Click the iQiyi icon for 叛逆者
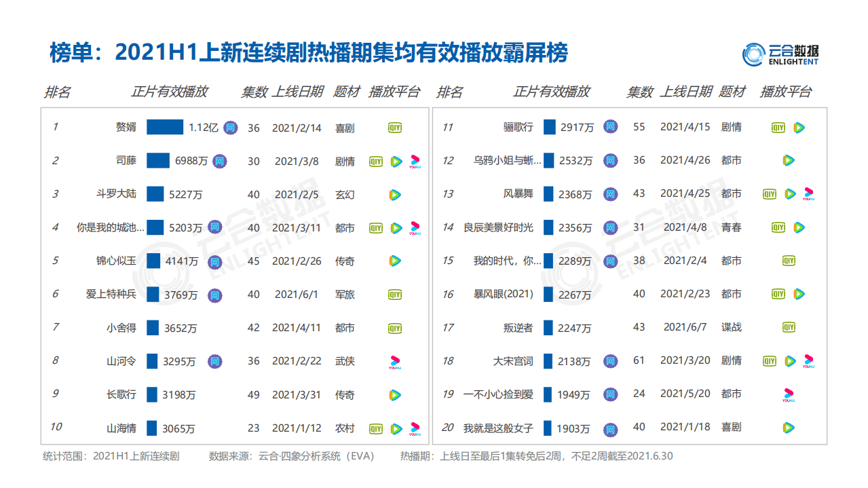The width and height of the screenshot is (868, 488). pyautogui.click(x=788, y=328)
